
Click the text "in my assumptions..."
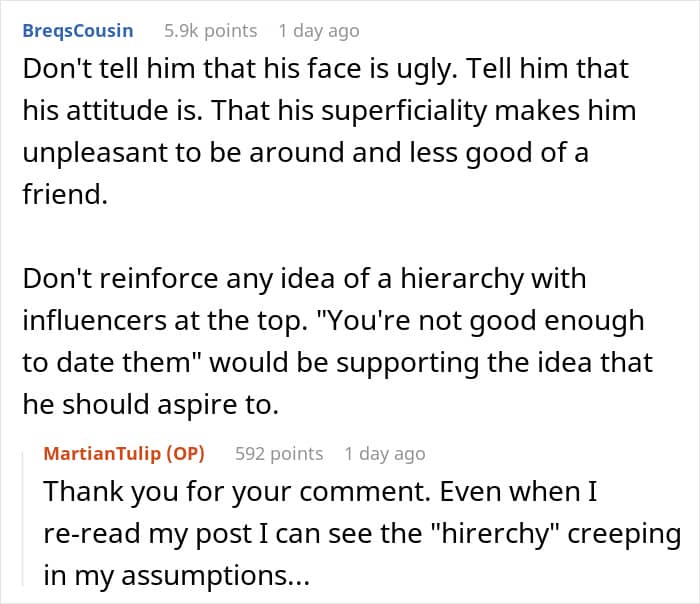176,576
